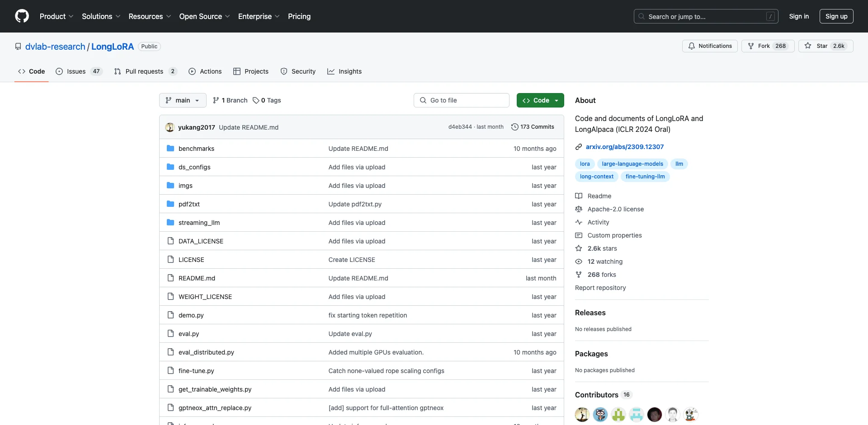This screenshot has height=425, width=868.
Task: Click the long-context topic tag
Action: pos(596,177)
